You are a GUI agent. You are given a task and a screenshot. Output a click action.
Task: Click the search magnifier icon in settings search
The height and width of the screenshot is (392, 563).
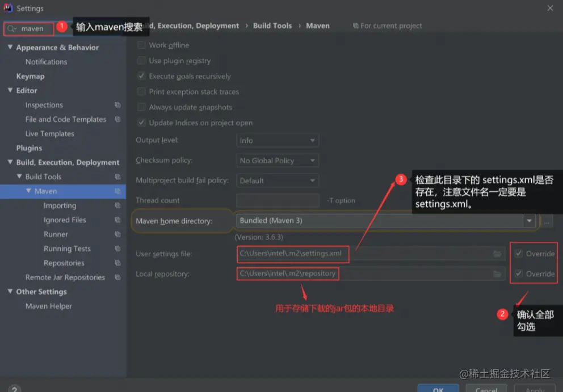tap(11, 28)
